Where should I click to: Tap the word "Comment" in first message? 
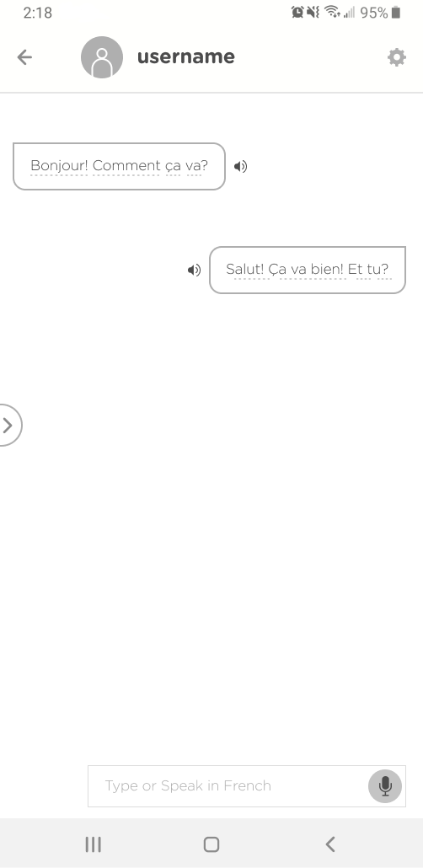coord(126,165)
